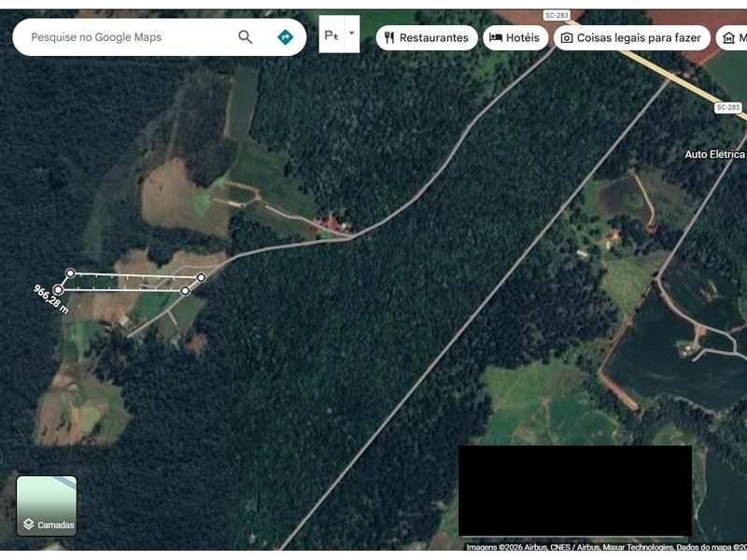
Task: Click the P input-tool icon beside the search bar
Action: (331, 35)
